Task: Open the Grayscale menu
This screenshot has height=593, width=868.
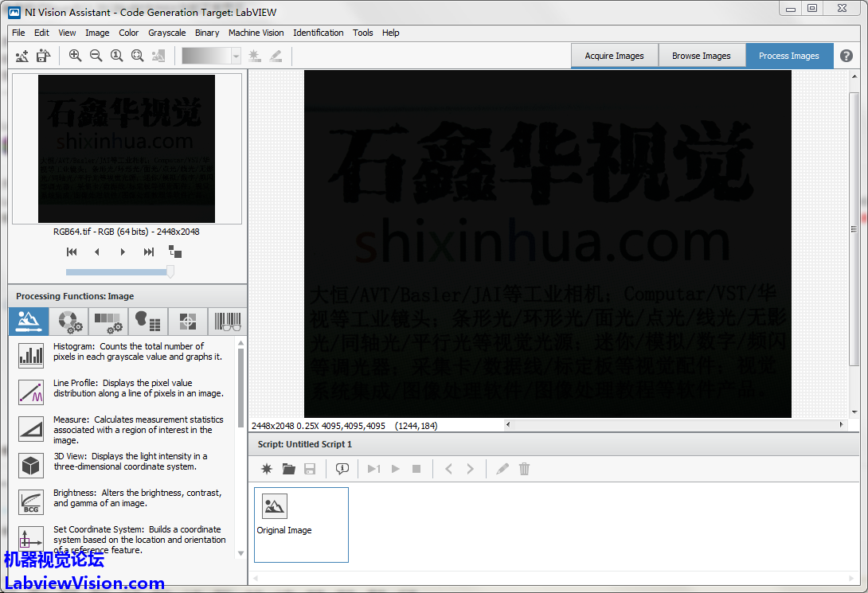Action: pyautogui.click(x=166, y=33)
